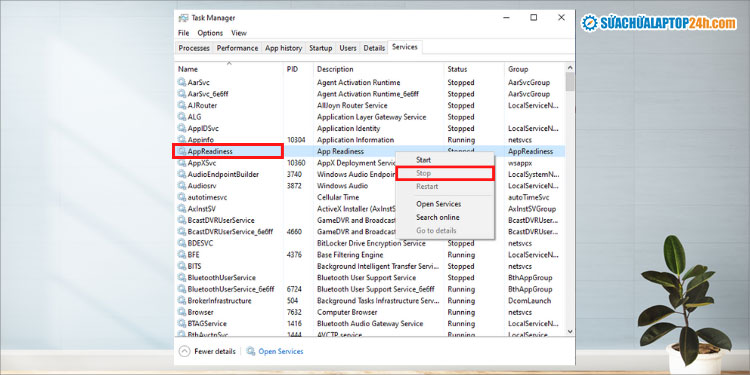Open the File menu
This screenshot has width=750, height=375.
point(184,33)
